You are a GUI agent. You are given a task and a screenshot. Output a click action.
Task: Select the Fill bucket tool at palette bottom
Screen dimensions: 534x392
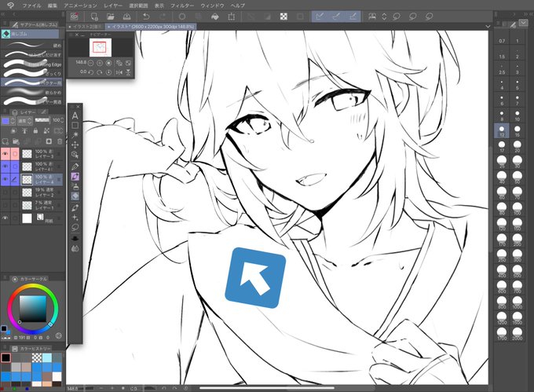75,248
